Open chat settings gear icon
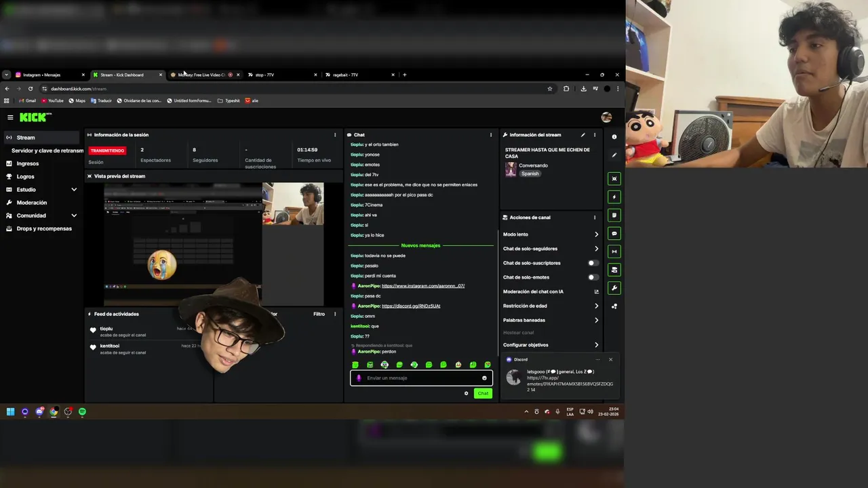The width and height of the screenshot is (868, 488). [x=466, y=393]
